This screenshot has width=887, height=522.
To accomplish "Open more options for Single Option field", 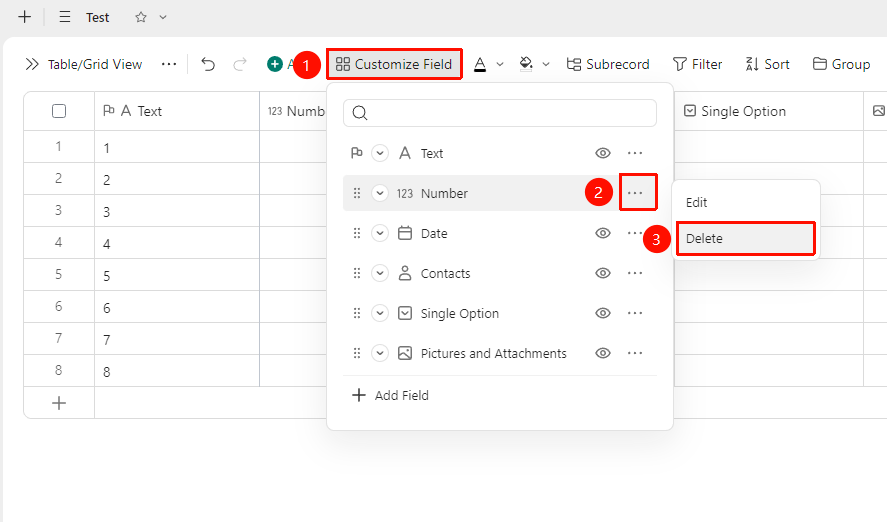I will [x=635, y=313].
